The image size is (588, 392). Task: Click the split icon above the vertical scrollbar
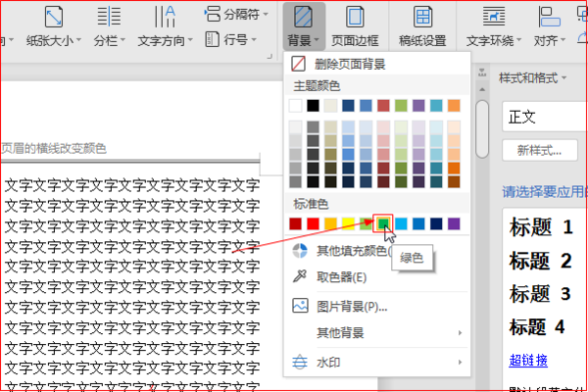[x=482, y=73]
